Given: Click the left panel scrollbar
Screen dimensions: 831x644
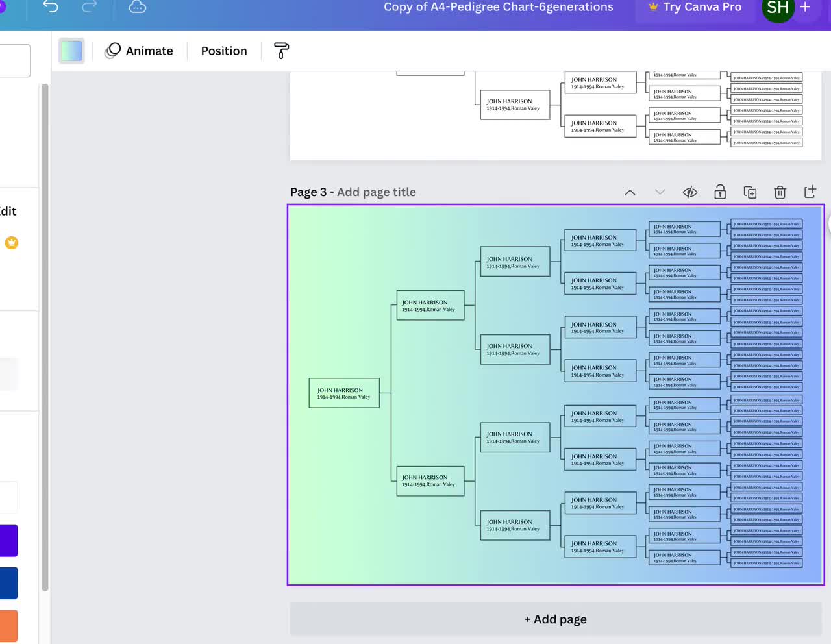Looking at the screenshot, I should click(45, 338).
